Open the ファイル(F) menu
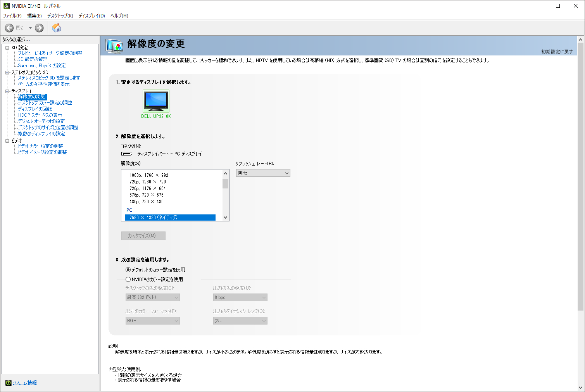Viewport: 585px width, 392px height. click(12, 16)
